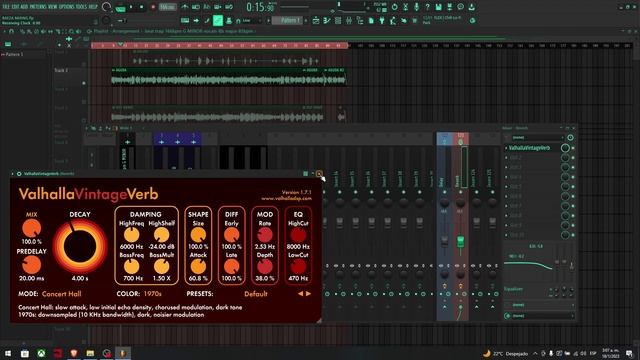Open the VIEW menu
640x360 pixels.
[53, 7]
